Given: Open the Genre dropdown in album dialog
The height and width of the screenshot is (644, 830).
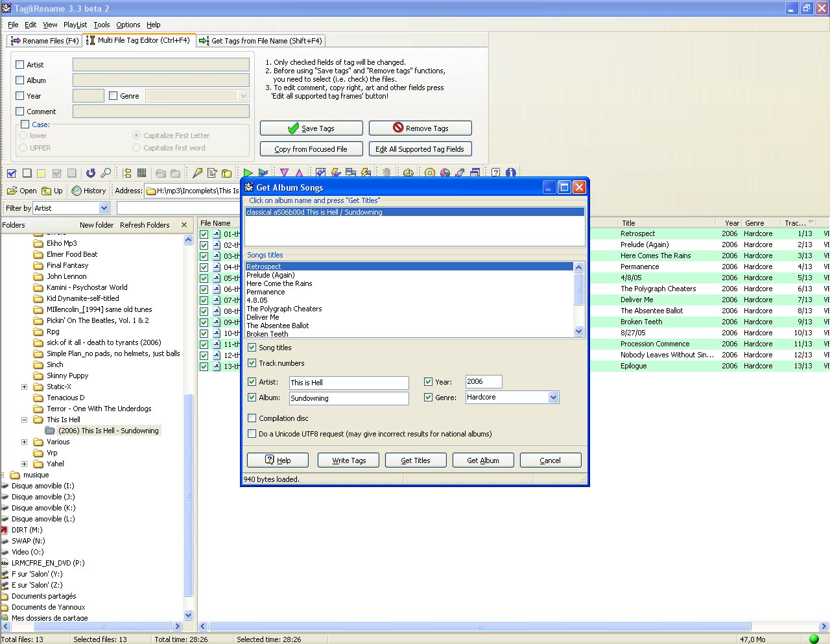Looking at the screenshot, I should click(x=553, y=398).
